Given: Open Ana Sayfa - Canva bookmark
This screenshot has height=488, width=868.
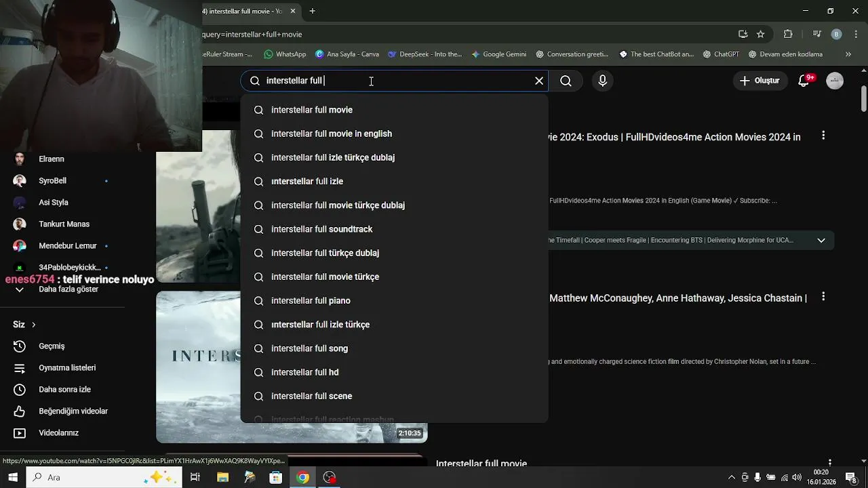Looking at the screenshot, I should coord(347,54).
